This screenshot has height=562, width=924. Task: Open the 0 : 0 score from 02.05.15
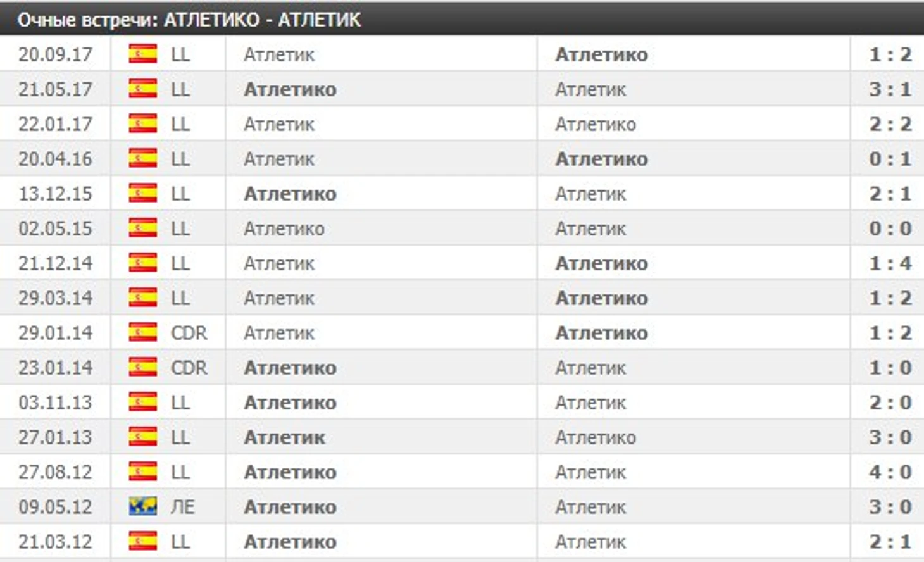point(890,228)
